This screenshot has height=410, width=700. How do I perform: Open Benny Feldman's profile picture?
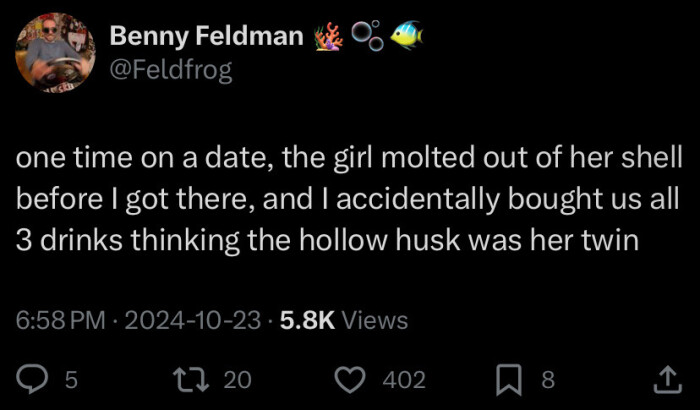coord(56,53)
